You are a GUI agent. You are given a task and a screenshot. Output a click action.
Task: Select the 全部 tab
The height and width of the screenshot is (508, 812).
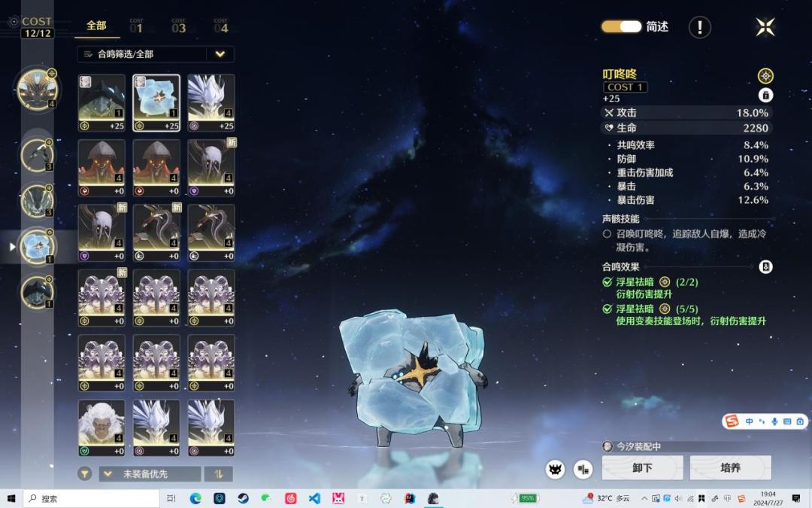point(96,26)
